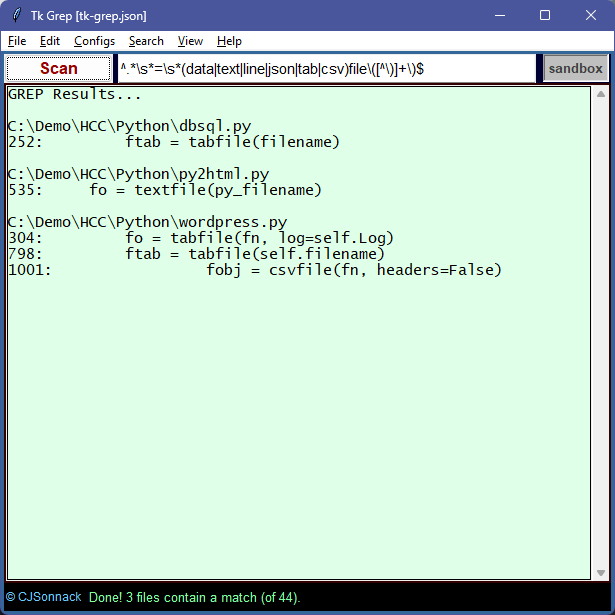
Task: Click the Tk feather icon in title bar
Action: 16,16
